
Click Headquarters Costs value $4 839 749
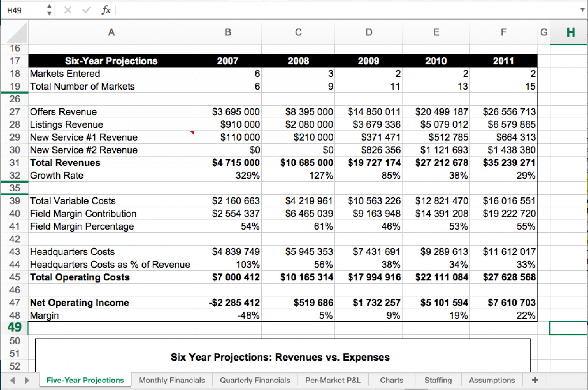pyautogui.click(x=228, y=252)
